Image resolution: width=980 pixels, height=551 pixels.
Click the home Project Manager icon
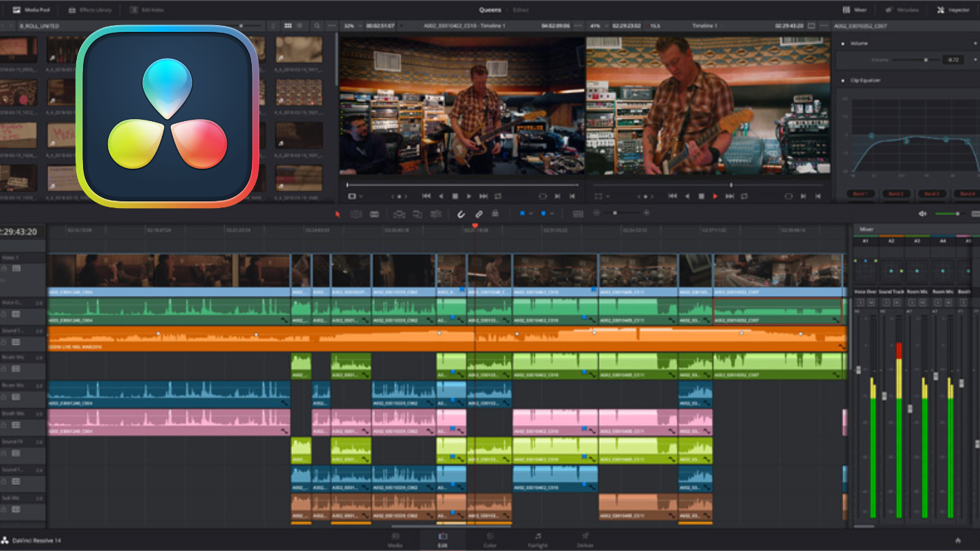[958, 540]
